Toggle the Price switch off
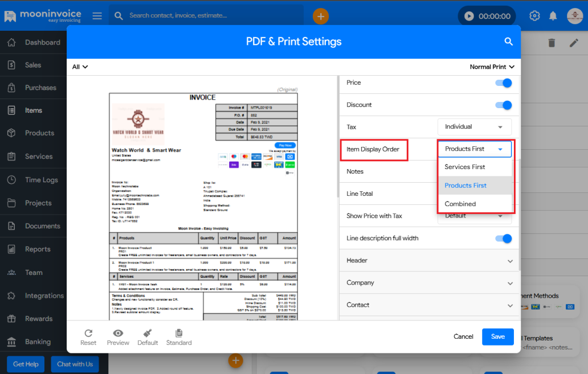This screenshot has width=588, height=374. pos(503,83)
